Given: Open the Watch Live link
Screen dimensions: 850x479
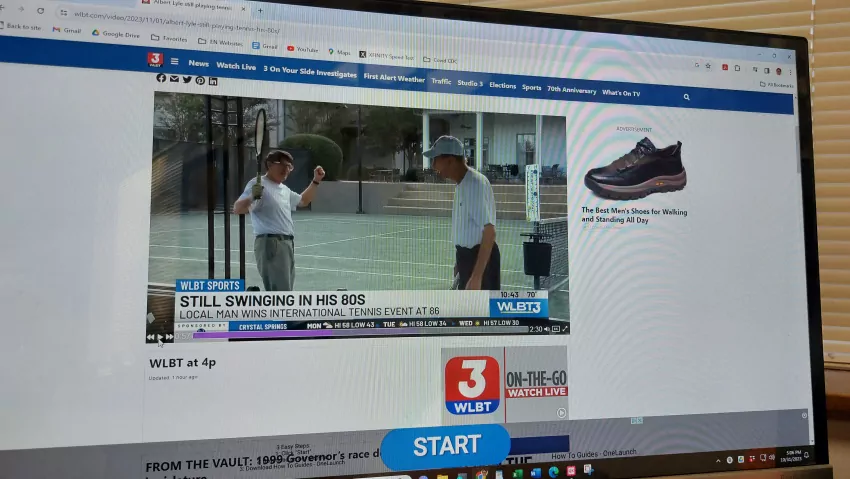Looking at the screenshot, I should coord(236,67).
